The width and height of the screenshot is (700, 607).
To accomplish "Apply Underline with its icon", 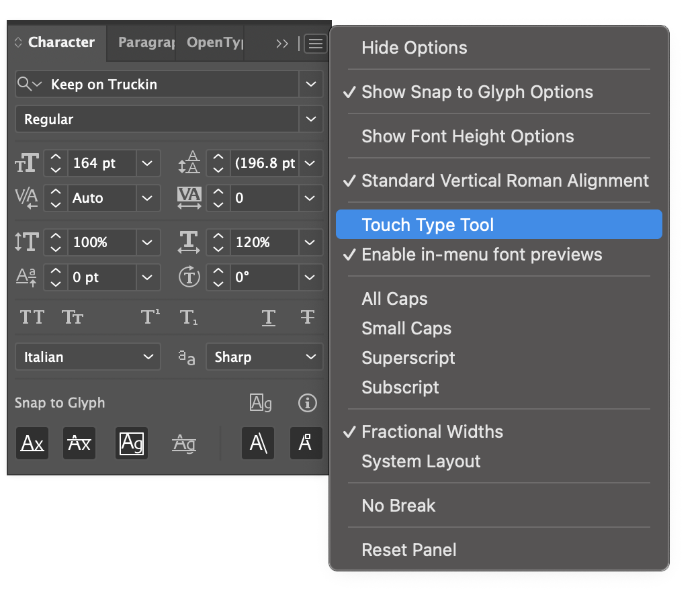I will pos(269,318).
